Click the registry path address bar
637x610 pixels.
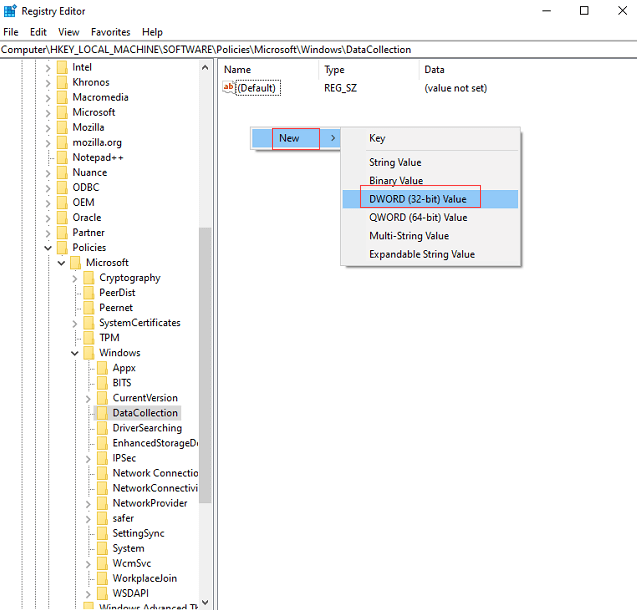point(318,50)
